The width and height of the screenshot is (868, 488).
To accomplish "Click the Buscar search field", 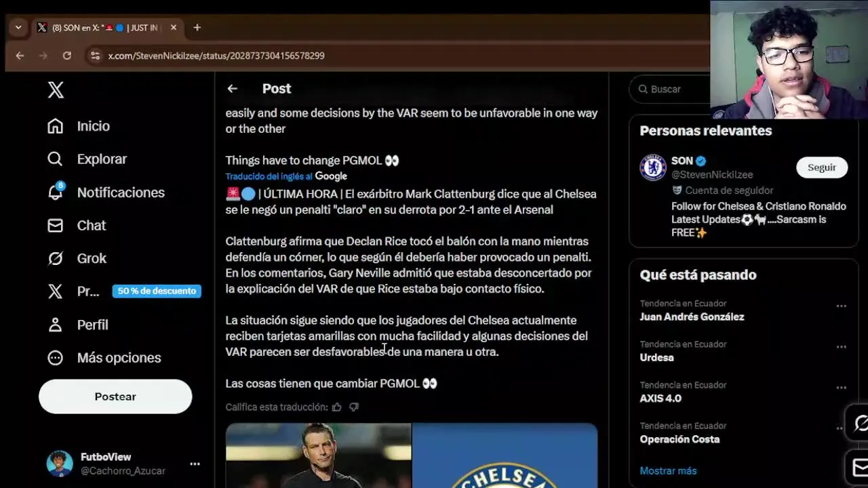I will 670,89.
